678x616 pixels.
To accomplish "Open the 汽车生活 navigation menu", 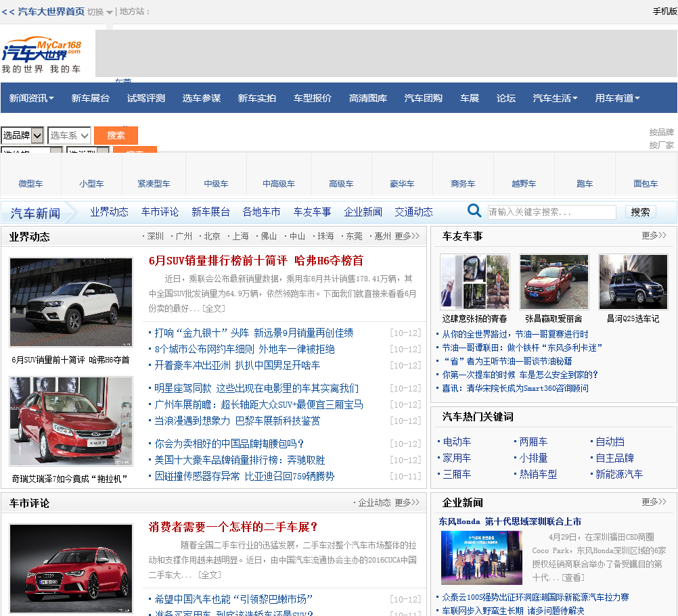I will click(x=555, y=98).
